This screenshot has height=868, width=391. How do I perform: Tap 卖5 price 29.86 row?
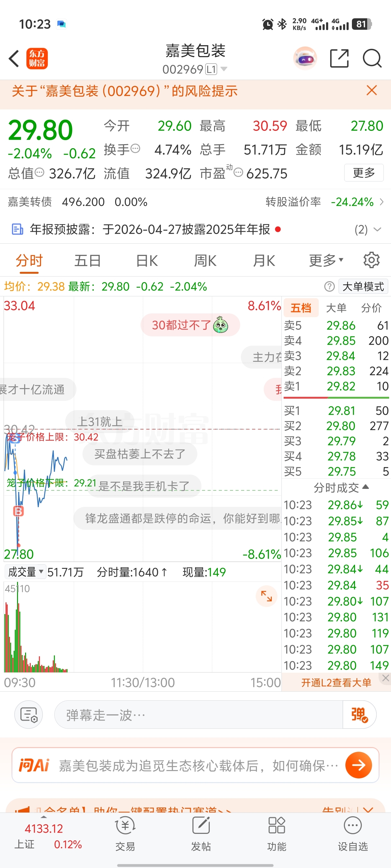coord(336,325)
